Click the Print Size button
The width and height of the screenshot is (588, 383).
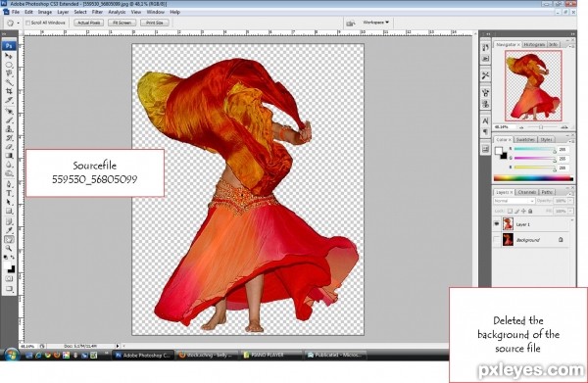(155, 23)
